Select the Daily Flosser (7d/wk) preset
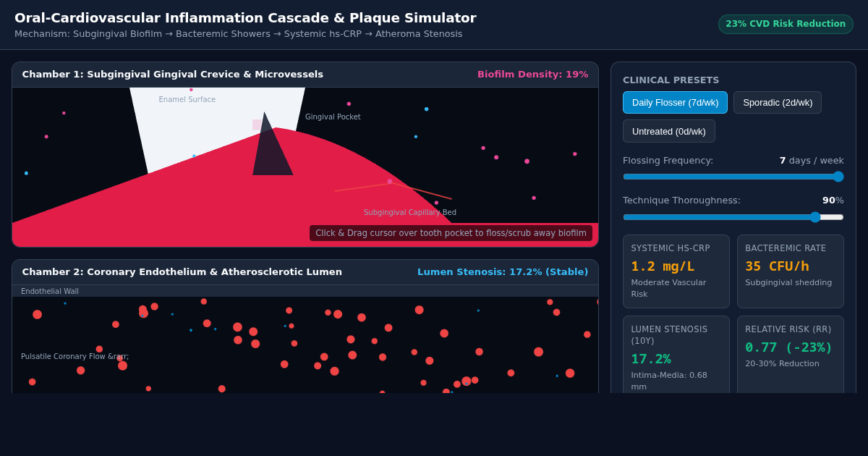Screen dimensions: 868x456 (675, 102)
